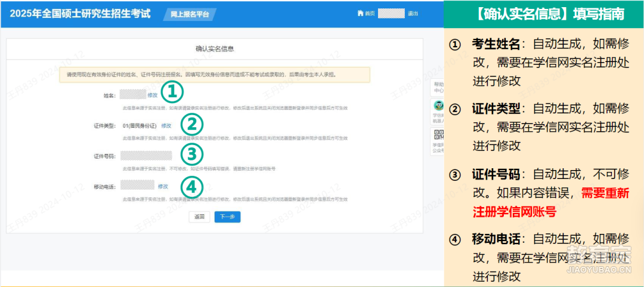Click the yellow ID warning notice text
The height and width of the screenshot is (287, 644).
(x=202, y=75)
